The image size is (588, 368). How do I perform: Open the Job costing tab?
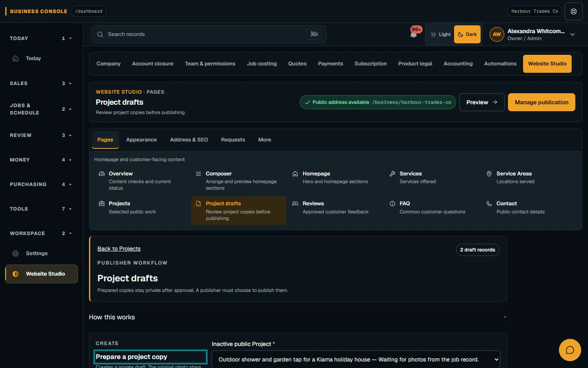pyautogui.click(x=262, y=64)
